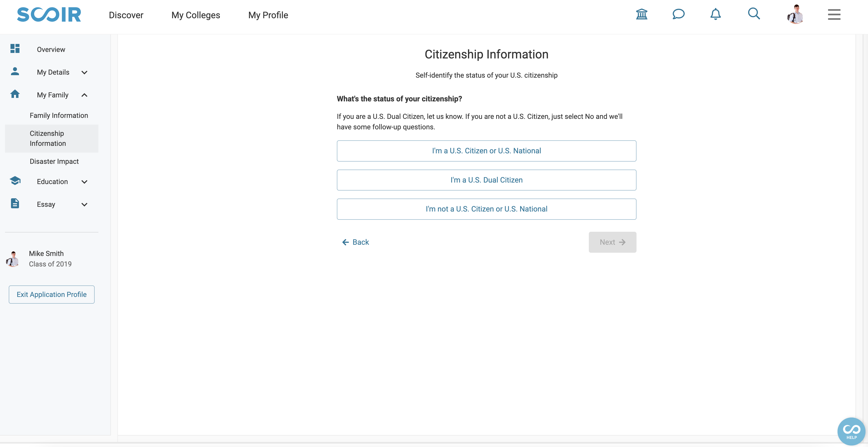Screen dimensions: 868x447
Task: Click the Overview dashboard grid icon
Action: point(15,48)
